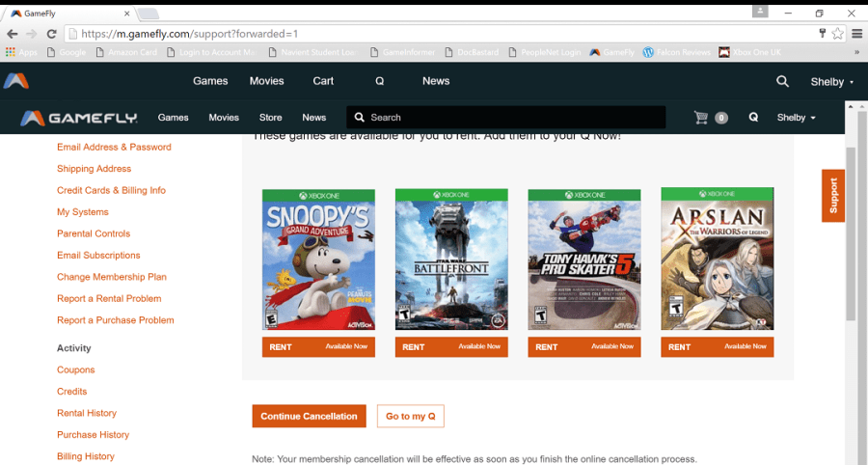Image resolution: width=868 pixels, height=465 pixels.
Task: Click the saved password key icon
Action: (823, 33)
